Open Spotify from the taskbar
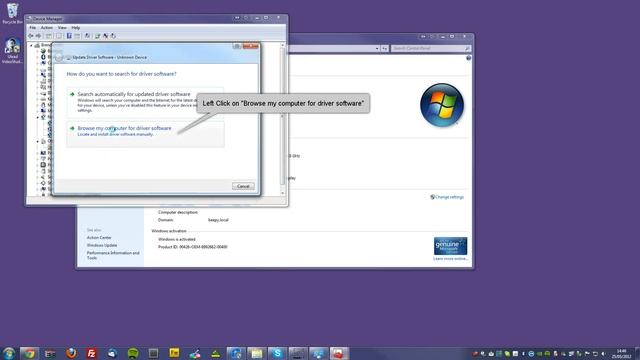The width and height of the screenshot is (640, 360). (133, 353)
